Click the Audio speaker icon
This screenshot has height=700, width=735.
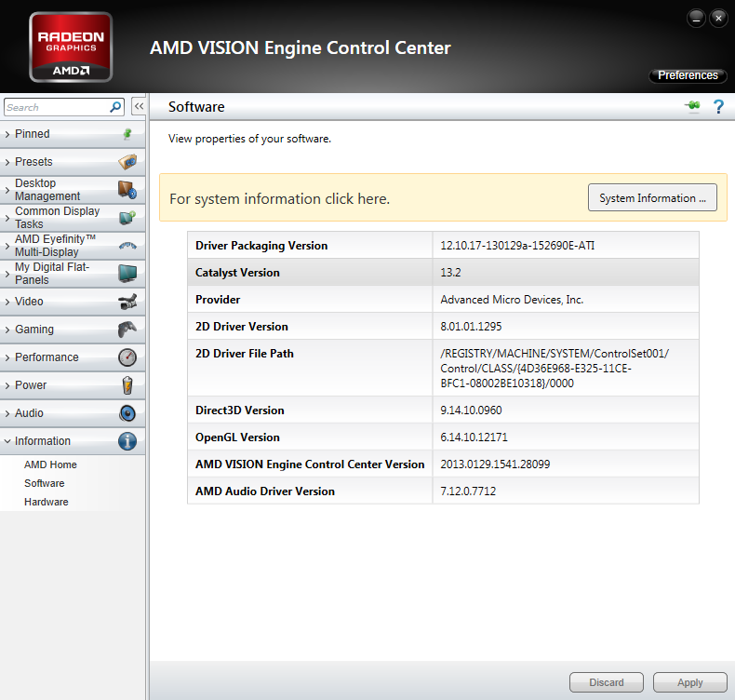pos(127,413)
